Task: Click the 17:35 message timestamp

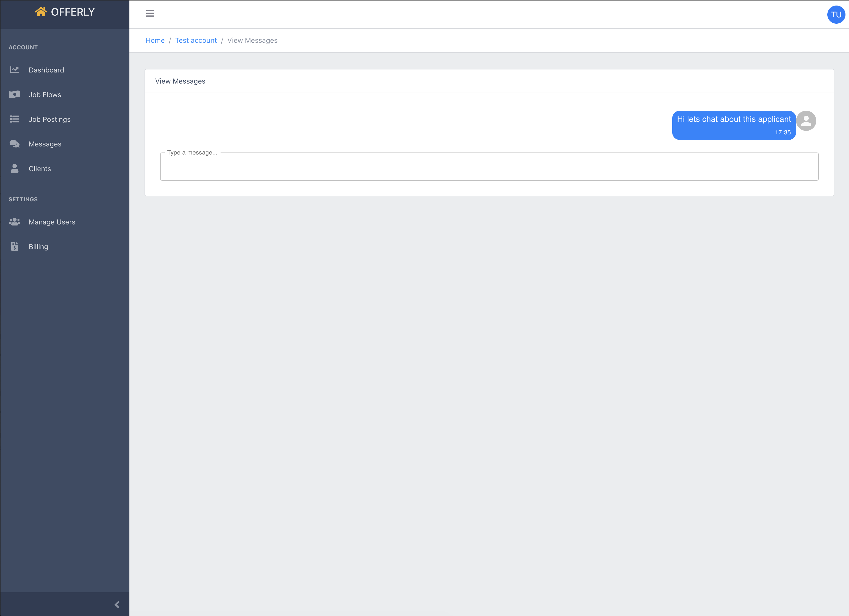Action: point(783,132)
